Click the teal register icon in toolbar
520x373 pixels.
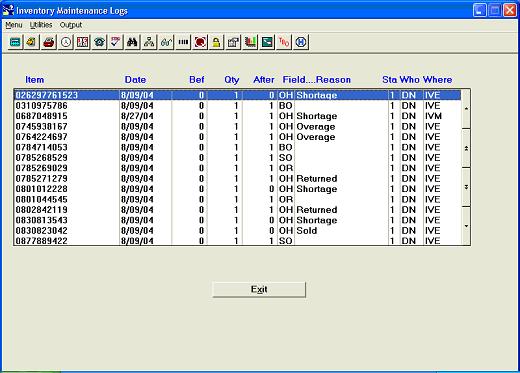click(15, 42)
